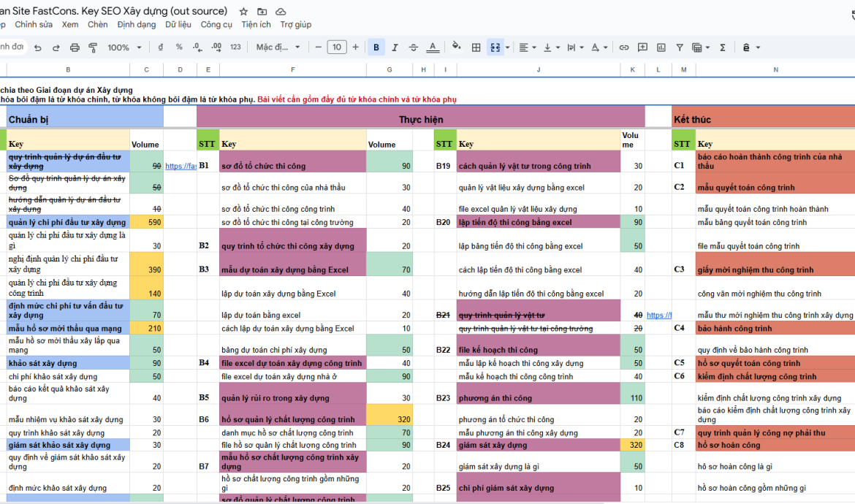Screen dimensions: 855x504
Task: Check the cloud save status
Action: pyautogui.click(x=281, y=12)
